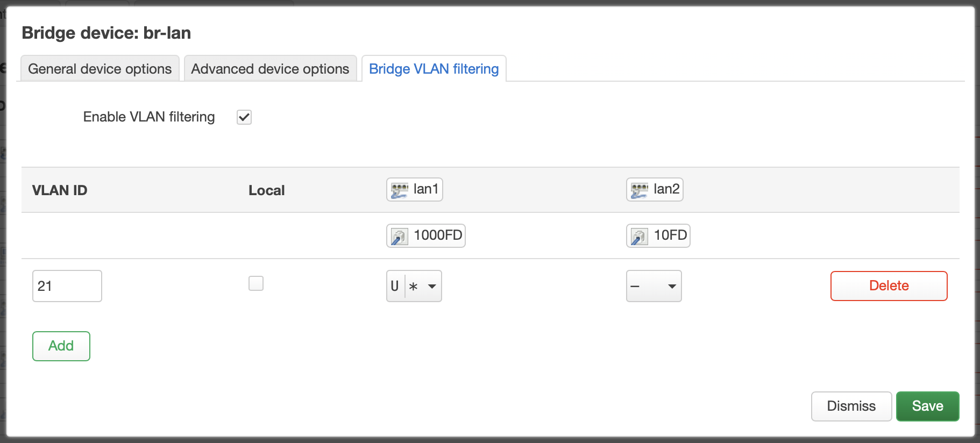This screenshot has height=443, width=980.
Task: Click the 10FD link status badge
Action: point(658,235)
